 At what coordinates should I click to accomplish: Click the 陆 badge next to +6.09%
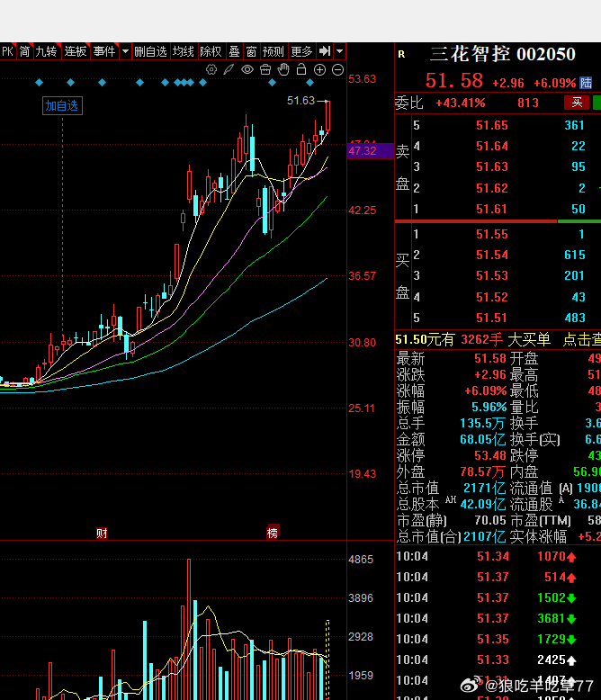(x=586, y=83)
